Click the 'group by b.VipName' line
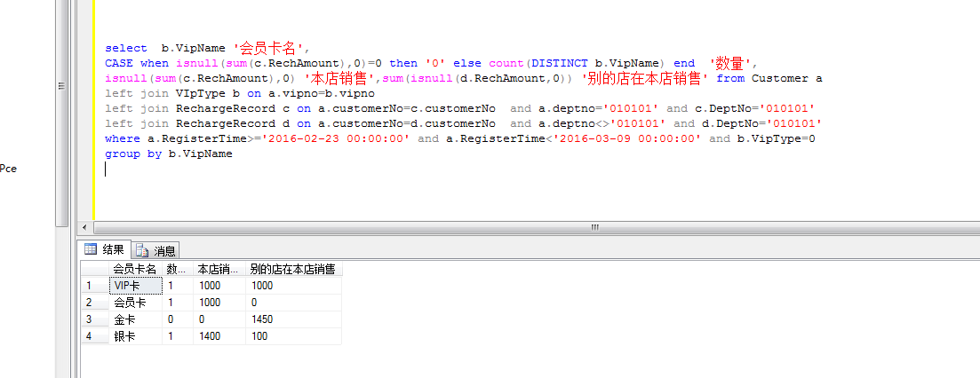 169,154
